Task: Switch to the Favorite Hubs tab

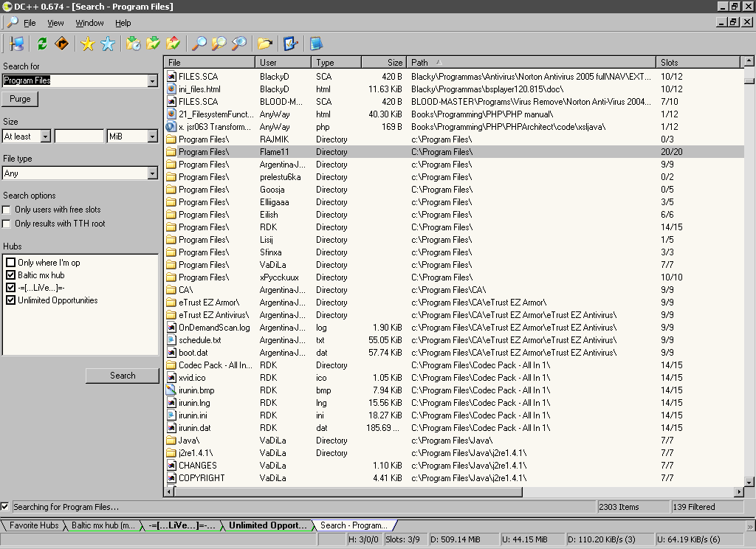Action: tap(34, 525)
